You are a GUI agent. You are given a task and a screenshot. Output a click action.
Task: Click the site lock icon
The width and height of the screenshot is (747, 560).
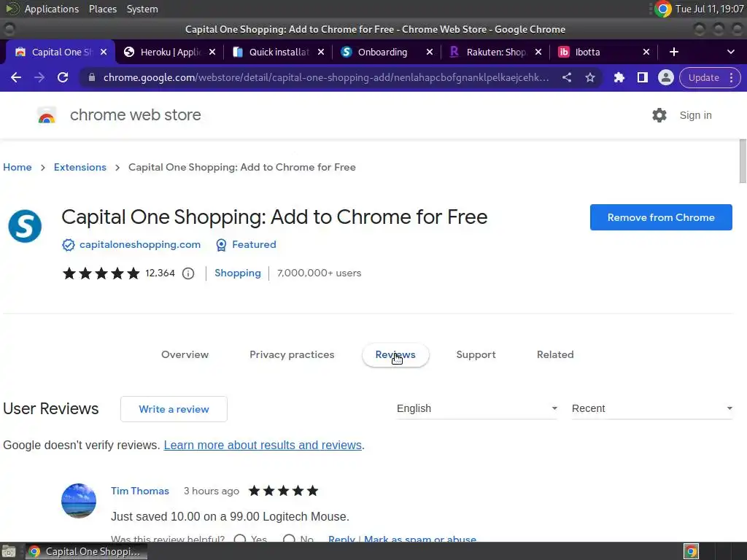(92, 77)
